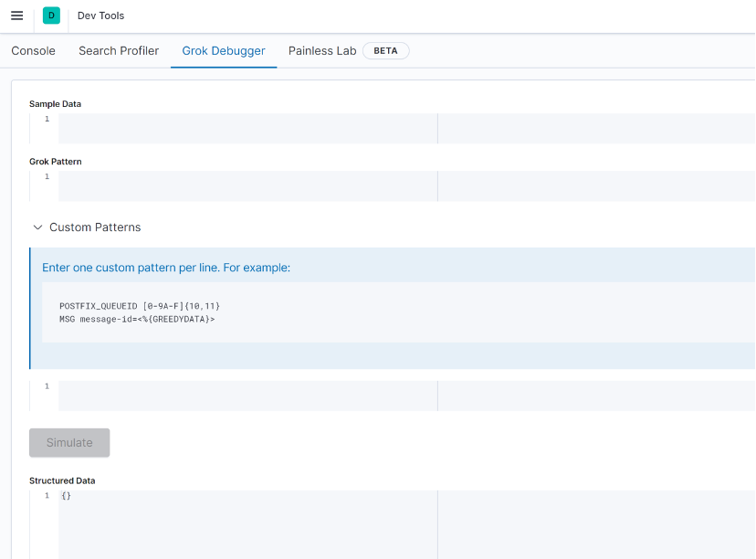This screenshot has height=559, width=756.
Task: Click the Simulate button
Action: click(69, 442)
